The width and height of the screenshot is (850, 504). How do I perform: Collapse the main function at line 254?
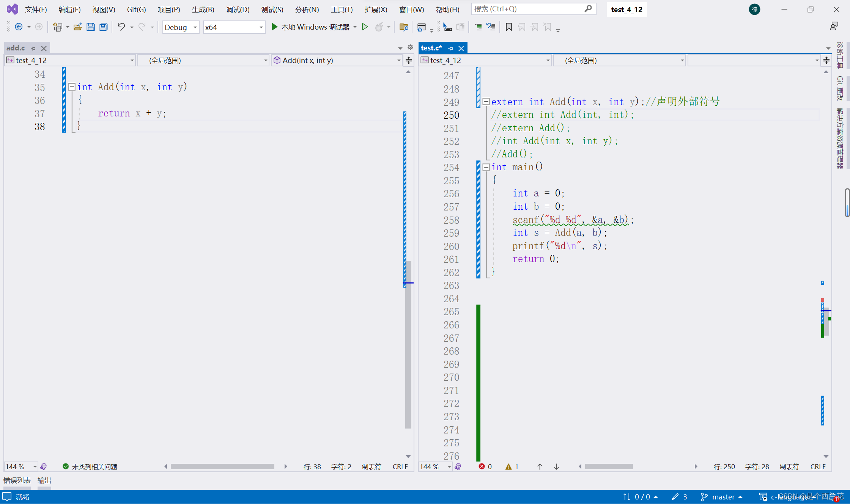coord(486,167)
